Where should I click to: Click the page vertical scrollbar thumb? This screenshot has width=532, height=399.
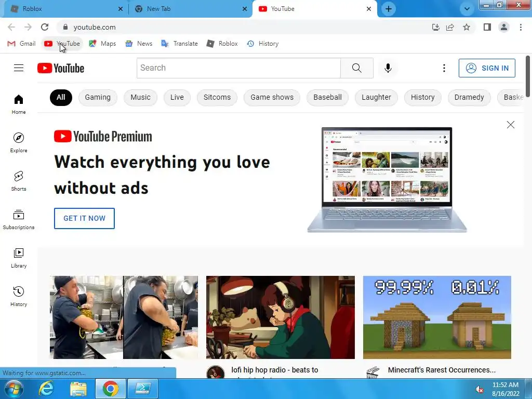click(528, 76)
